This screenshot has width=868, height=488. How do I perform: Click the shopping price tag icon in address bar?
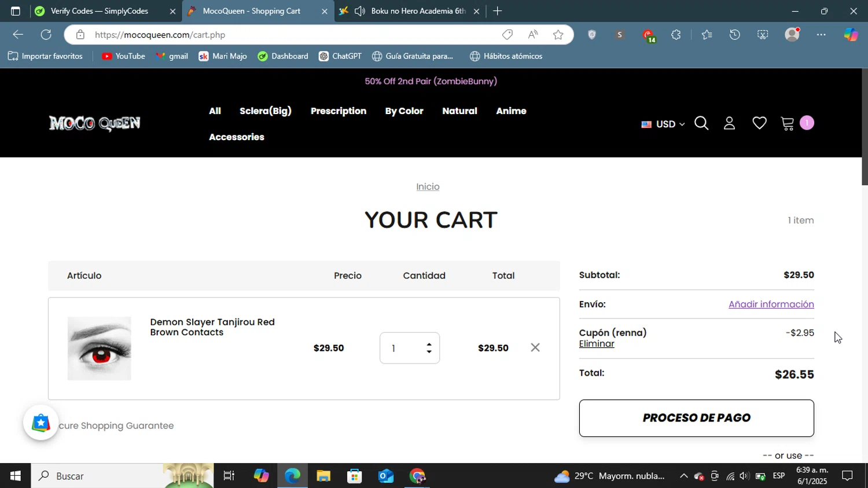coord(507,35)
